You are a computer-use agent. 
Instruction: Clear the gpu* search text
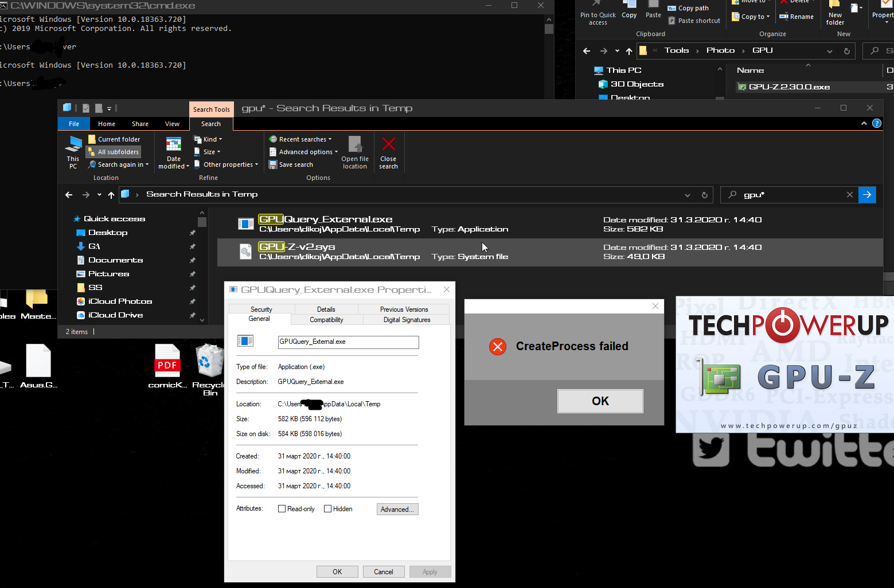[x=850, y=195]
